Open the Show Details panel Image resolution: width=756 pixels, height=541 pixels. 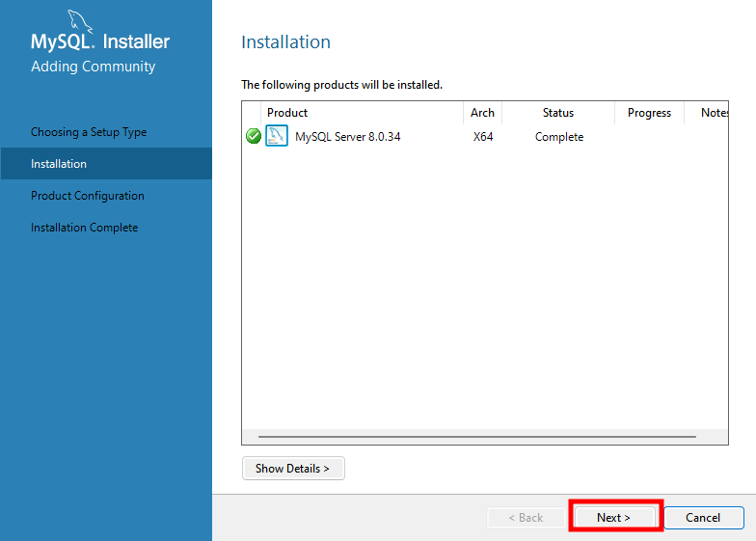tap(293, 469)
